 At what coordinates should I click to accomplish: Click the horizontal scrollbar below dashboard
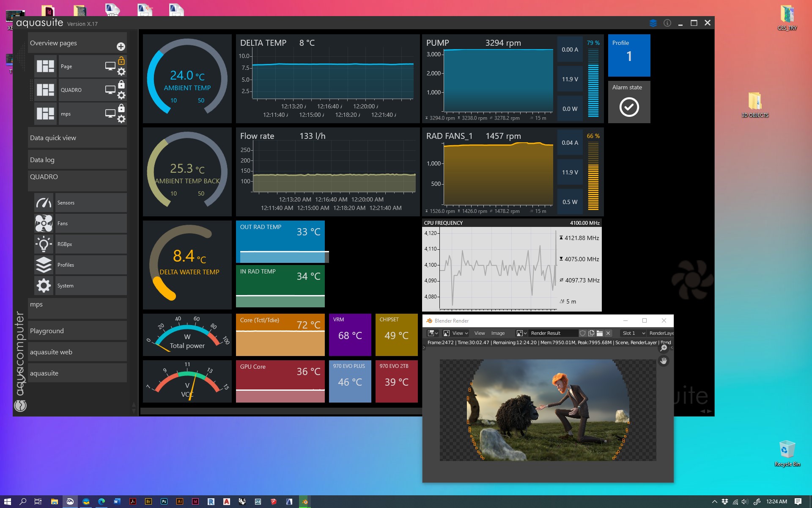[279, 411]
